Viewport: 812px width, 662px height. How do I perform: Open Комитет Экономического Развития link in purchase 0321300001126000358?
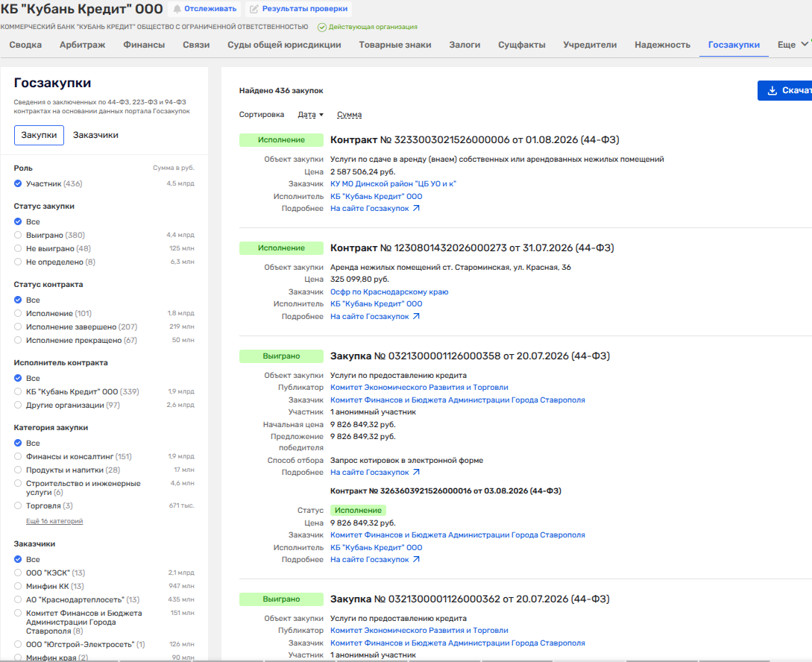click(x=419, y=387)
